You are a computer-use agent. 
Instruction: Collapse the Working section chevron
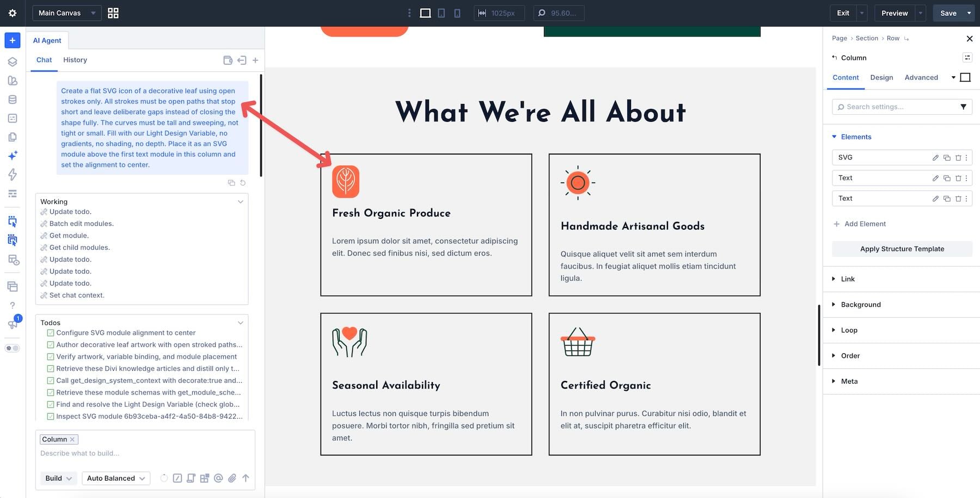[241, 202]
